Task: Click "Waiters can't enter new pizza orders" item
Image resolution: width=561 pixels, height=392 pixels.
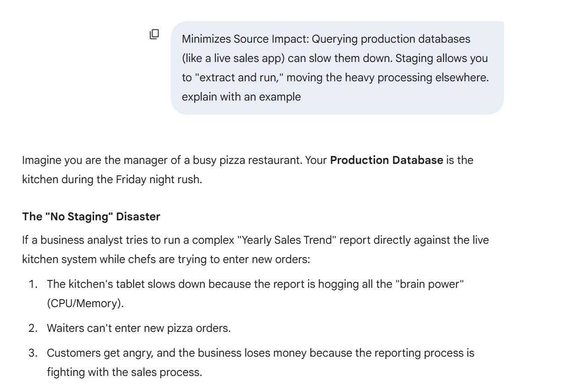Action: pyautogui.click(x=138, y=328)
